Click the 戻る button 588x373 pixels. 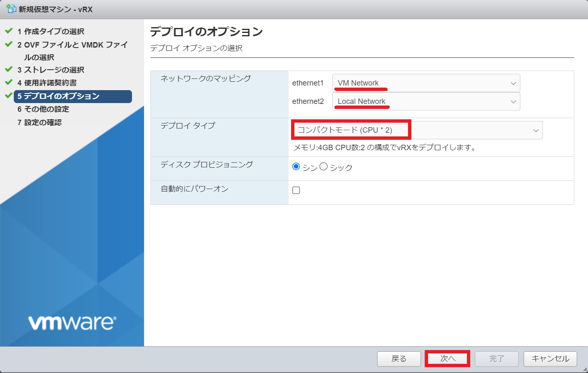[x=399, y=359]
